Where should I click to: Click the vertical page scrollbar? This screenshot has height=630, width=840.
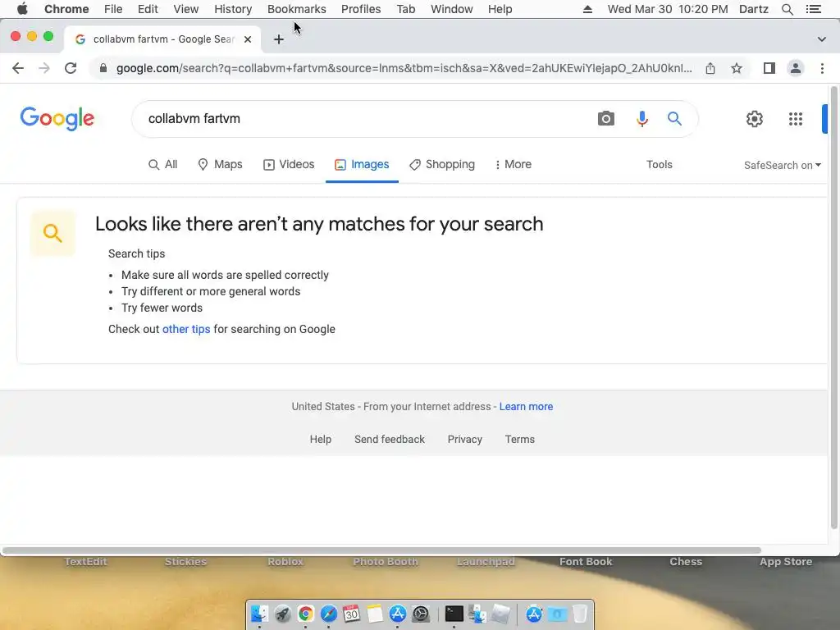pyautogui.click(x=833, y=308)
